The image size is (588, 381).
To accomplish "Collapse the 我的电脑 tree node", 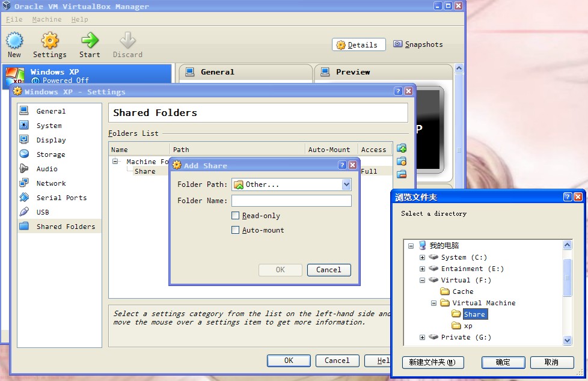I will click(x=411, y=246).
